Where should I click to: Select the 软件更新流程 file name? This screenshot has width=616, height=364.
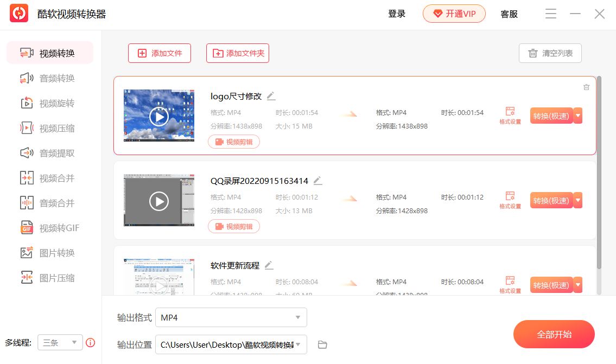(x=235, y=266)
